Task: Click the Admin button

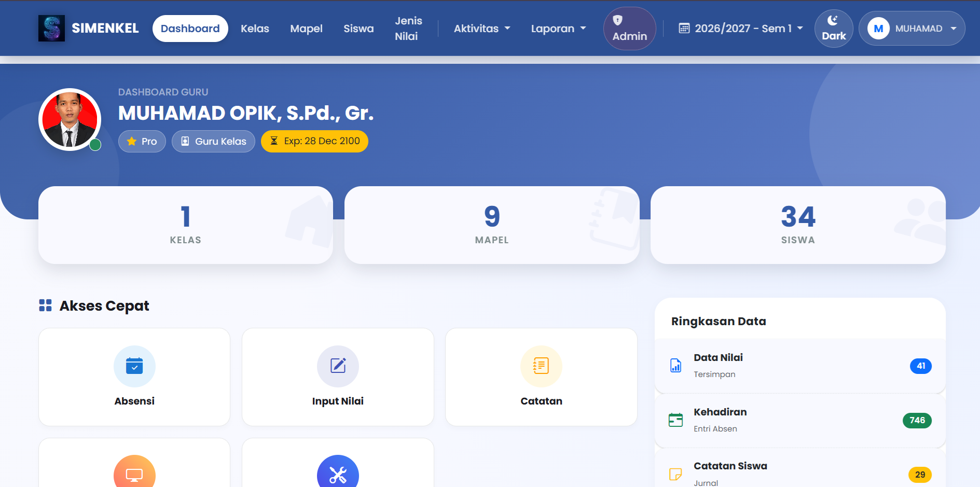Action: (x=630, y=29)
